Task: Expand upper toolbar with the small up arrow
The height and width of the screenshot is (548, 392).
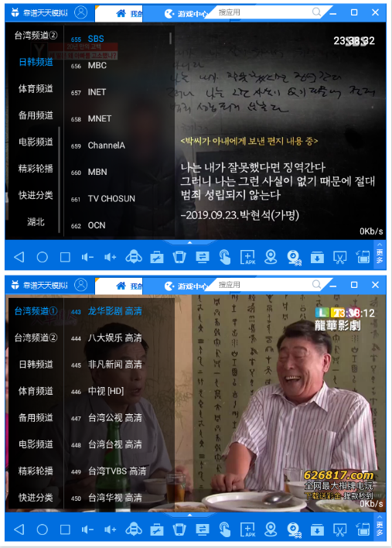Action: (190, 242)
